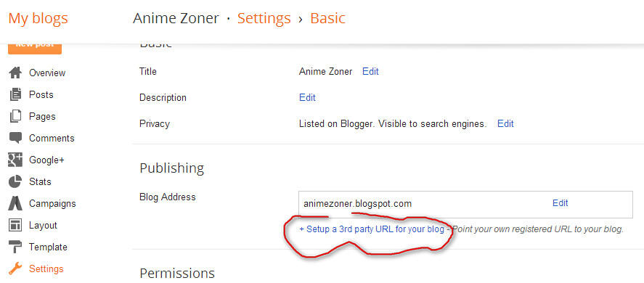
Task: Edit the blog Description
Action: (x=307, y=98)
